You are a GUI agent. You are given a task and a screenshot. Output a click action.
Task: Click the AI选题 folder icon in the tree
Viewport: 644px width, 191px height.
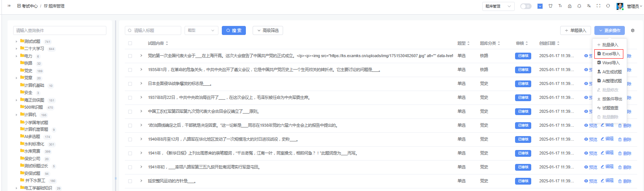point(22,136)
